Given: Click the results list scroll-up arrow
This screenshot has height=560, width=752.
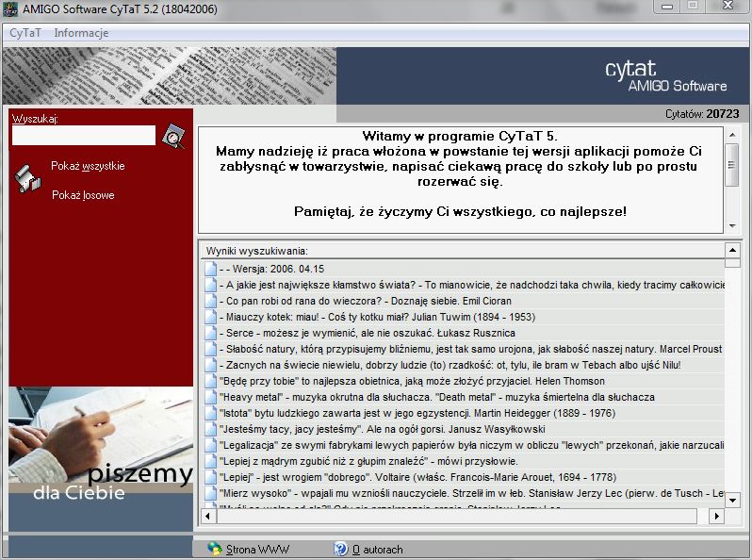Looking at the screenshot, I should click(x=732, y=250).
